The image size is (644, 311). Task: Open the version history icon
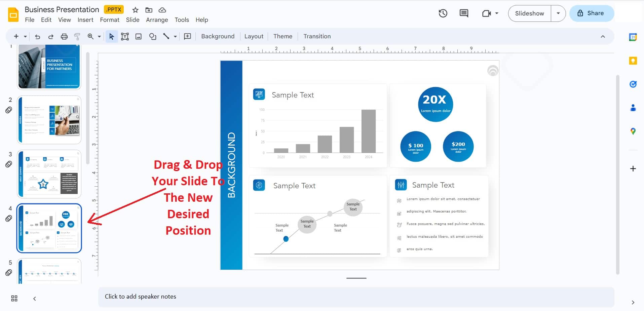pos(443,13)
